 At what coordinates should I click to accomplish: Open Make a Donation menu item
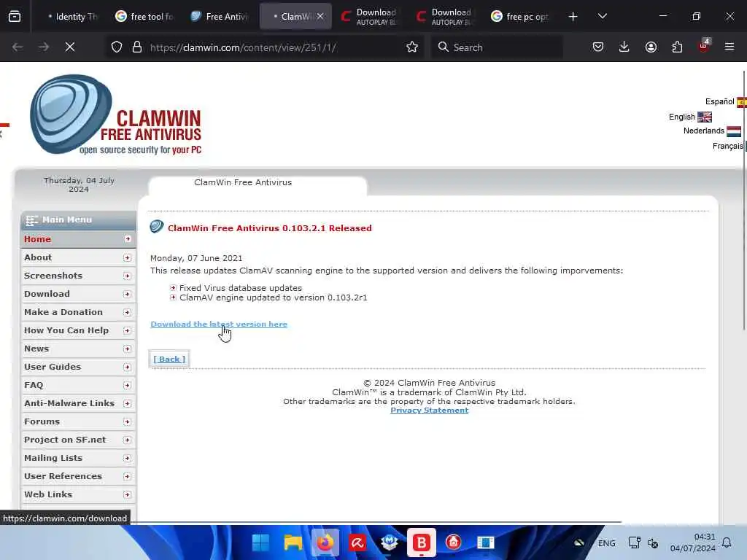coord(78,312)
